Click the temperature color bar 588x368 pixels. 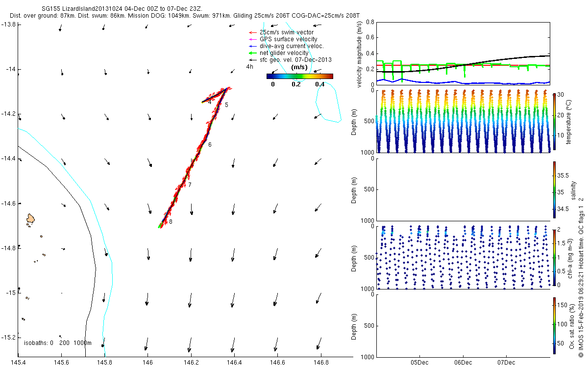(x=554, y=121)
